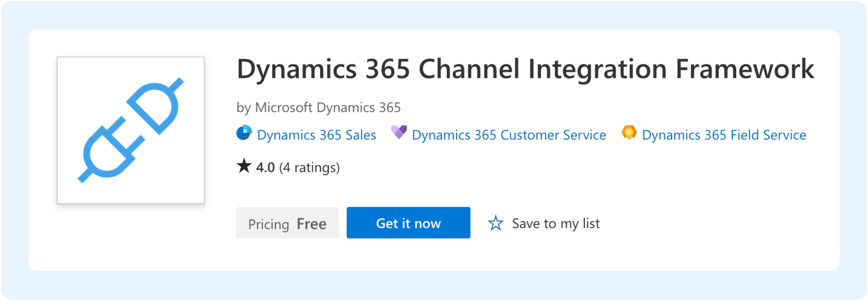Click the plug connector app logo
Viewport: 868px width, 301px height.
coord(131,130)
